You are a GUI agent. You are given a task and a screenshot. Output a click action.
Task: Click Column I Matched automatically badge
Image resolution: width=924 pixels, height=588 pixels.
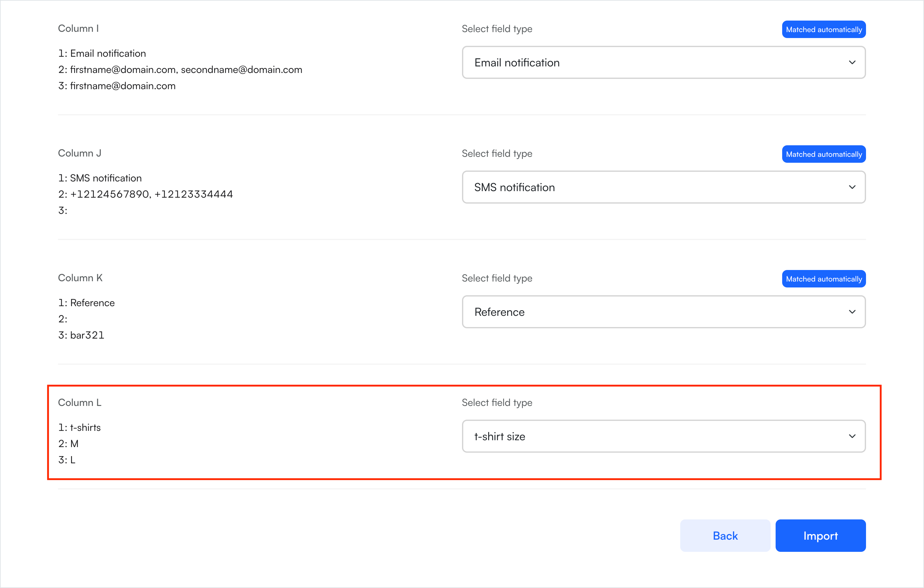click(824, 30)
